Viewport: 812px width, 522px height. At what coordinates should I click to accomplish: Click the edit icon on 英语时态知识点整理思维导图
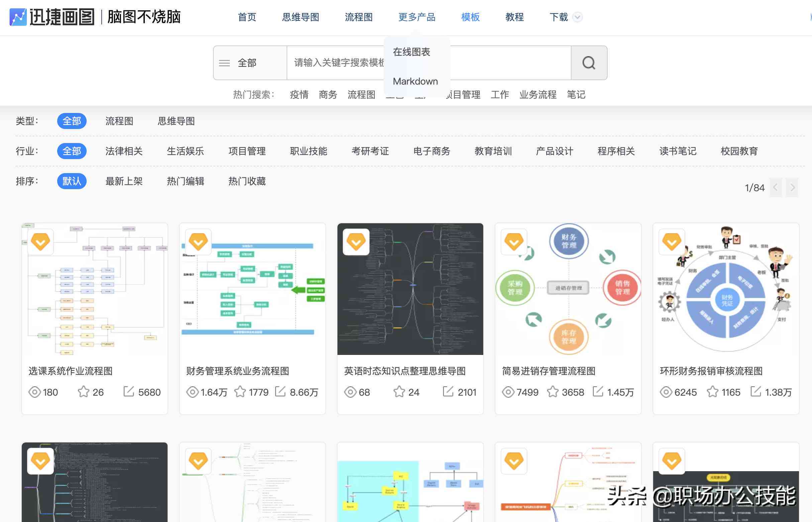click(448, 392)
